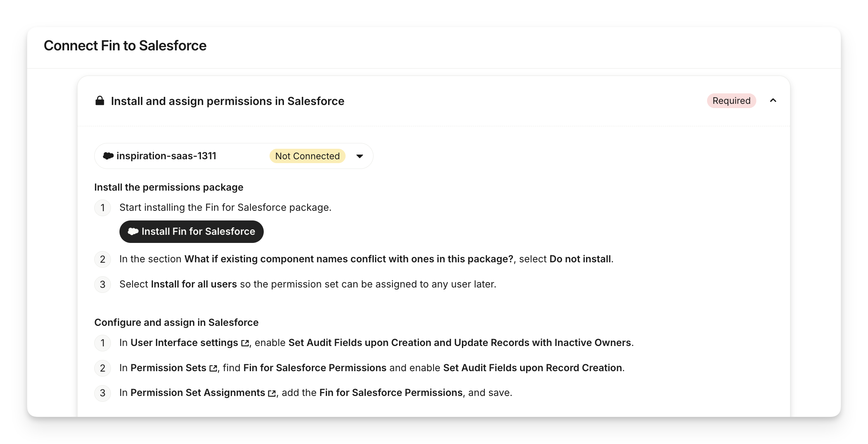Viewport: 868px width, 444px height.
Task: Open the Salesforce org dropdown arrow
Action: tap(360, 156)
